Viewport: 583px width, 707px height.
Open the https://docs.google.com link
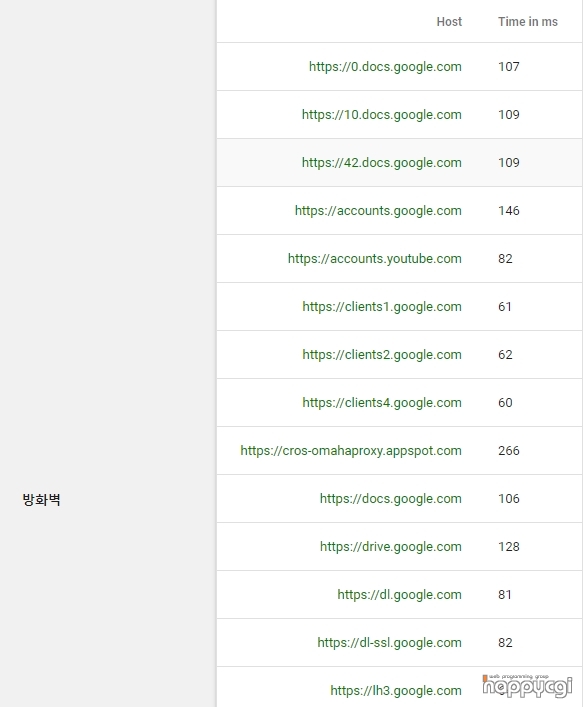pos(390,499)
